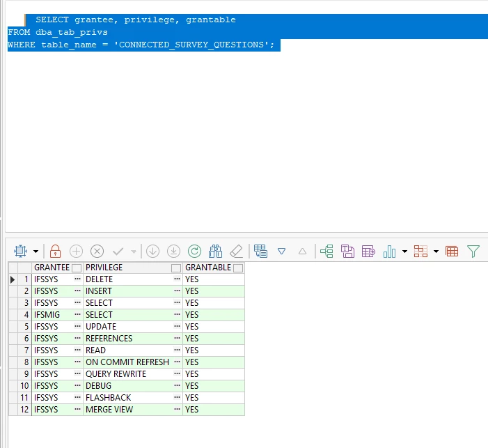Click inside the SQL editor on FROM dba_tab_privs
Image resolution: width=488 pixels, height=448 pixels.
click(x=58, y=33)
